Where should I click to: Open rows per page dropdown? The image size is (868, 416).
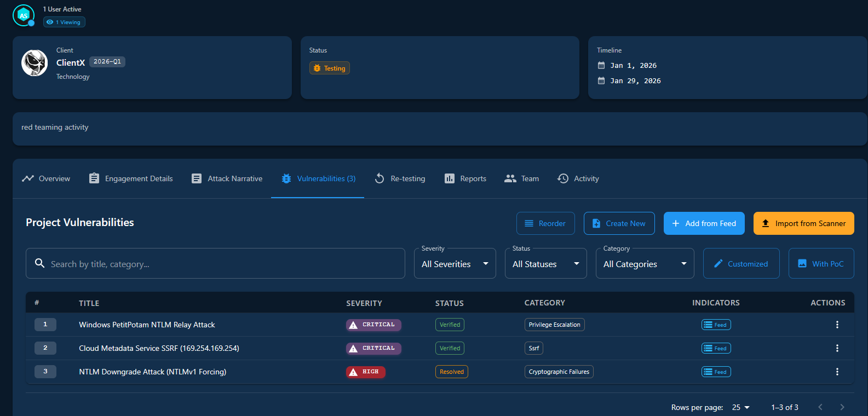tap(741, 407)
